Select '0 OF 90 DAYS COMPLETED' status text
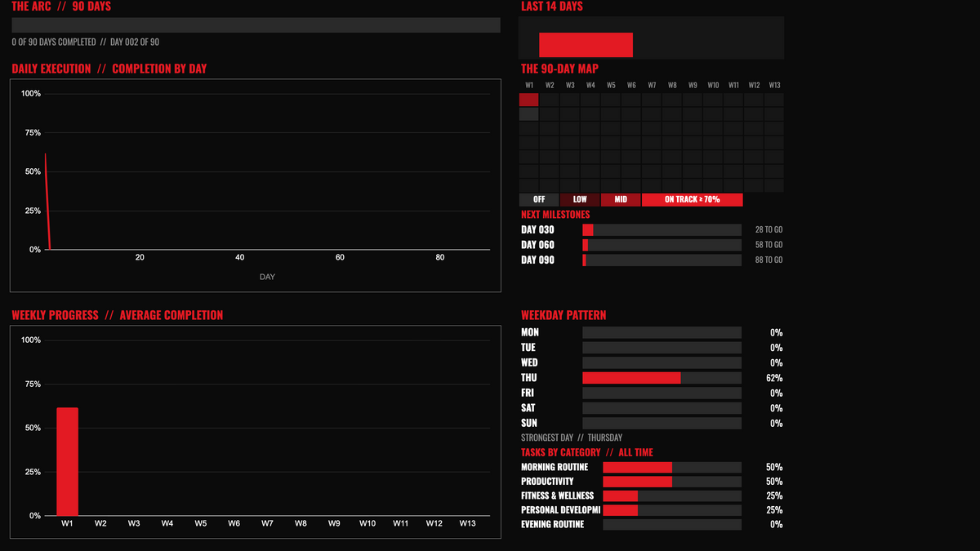Screen dimensions: 980x551 [x=53, y=42]
